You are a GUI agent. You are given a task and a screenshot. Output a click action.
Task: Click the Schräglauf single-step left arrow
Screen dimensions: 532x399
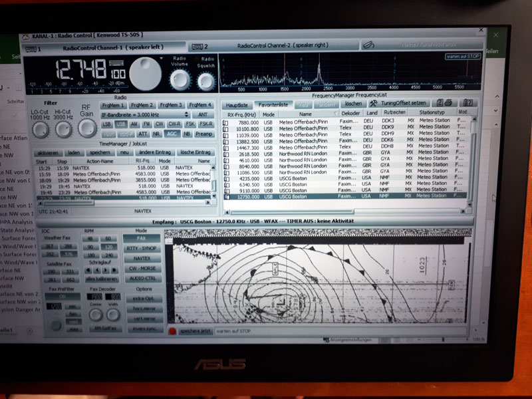[x=97, y=271]
